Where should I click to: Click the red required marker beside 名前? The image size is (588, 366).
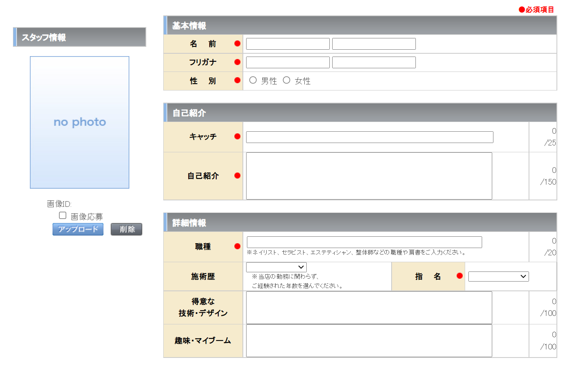pyautogui.click(x=237, y=44)
